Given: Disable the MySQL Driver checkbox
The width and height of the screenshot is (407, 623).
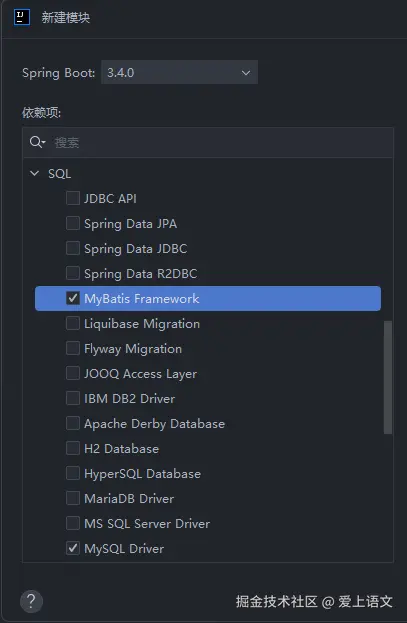Looking at the screenshot, I should click(x=73, y=548).
